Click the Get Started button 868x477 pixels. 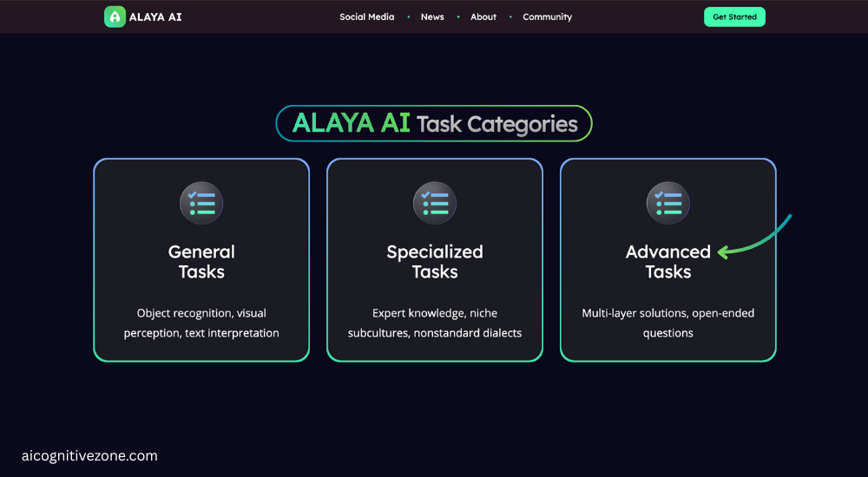click(734, 17)
